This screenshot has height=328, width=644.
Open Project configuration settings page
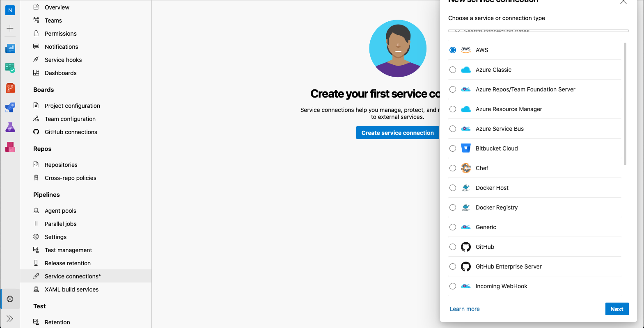point(86,106)
